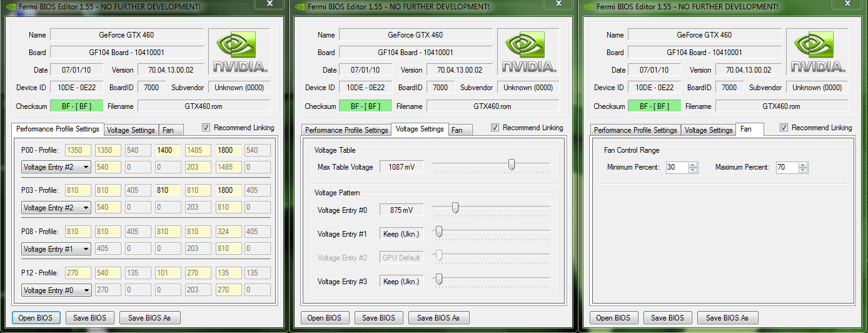The image size is (868, 333).
Task: Open the P00 profile Voltage Entry #2 dropdown
Action: pyautogui.click(x=56, y=167)
